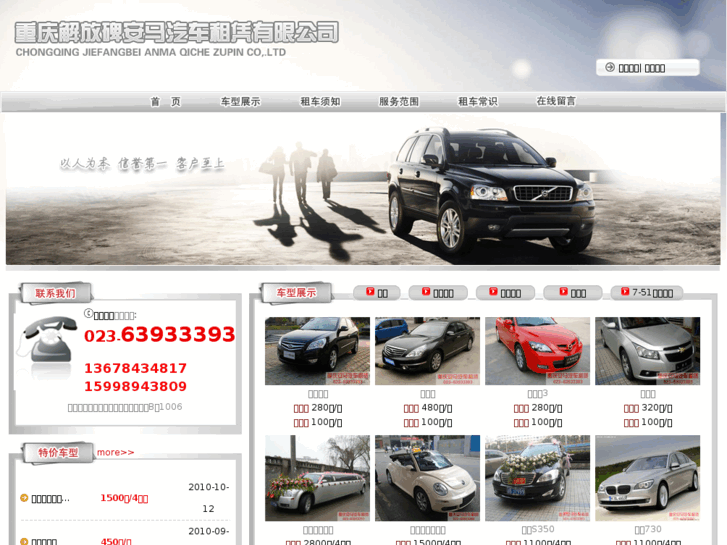This screenshot has height=545, width=727.
Task: Open the 7-51 seats category tab
Action: tap(647, 293)
